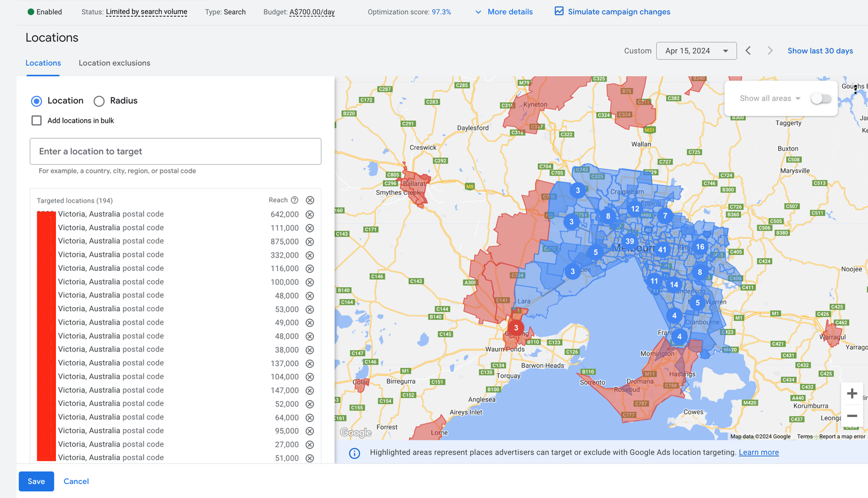
Task: Zoom out on the map
Action: [x=852, y=416]
